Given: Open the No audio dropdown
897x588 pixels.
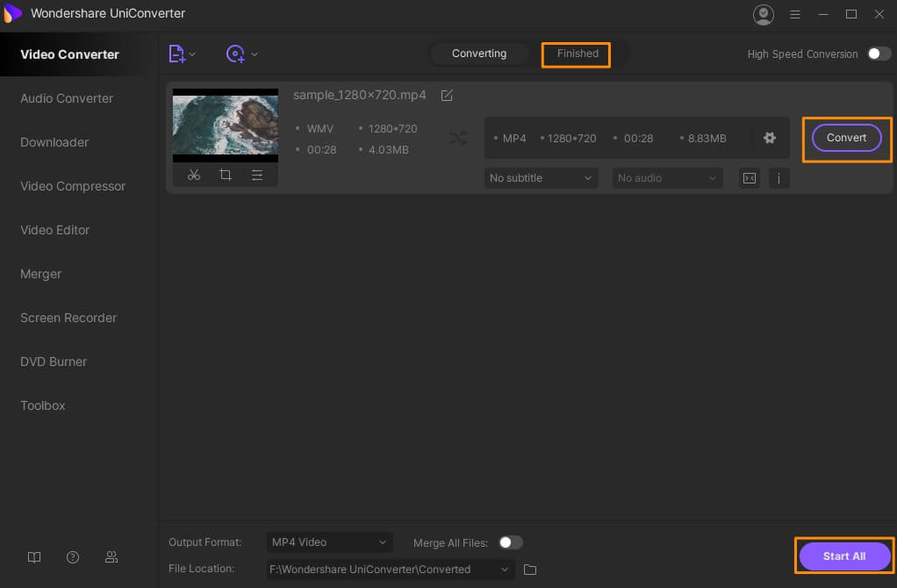Looking at the screenshot, I should point(667,178).
